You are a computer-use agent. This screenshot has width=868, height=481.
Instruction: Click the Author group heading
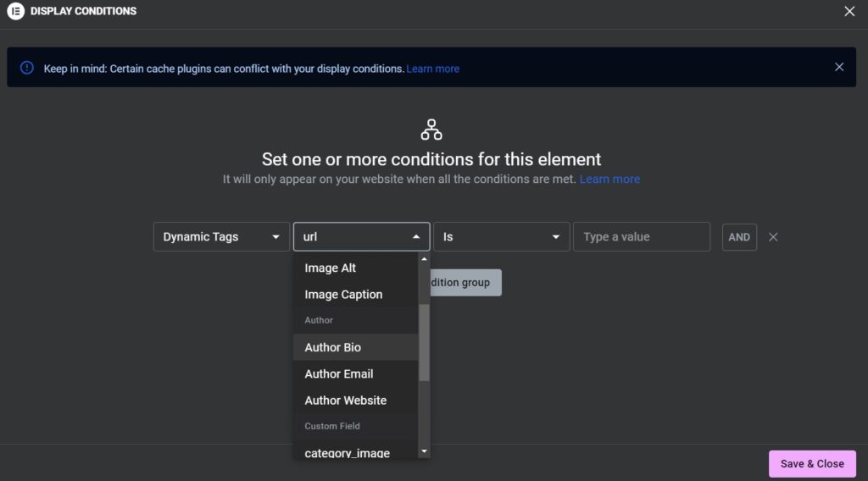319,320
